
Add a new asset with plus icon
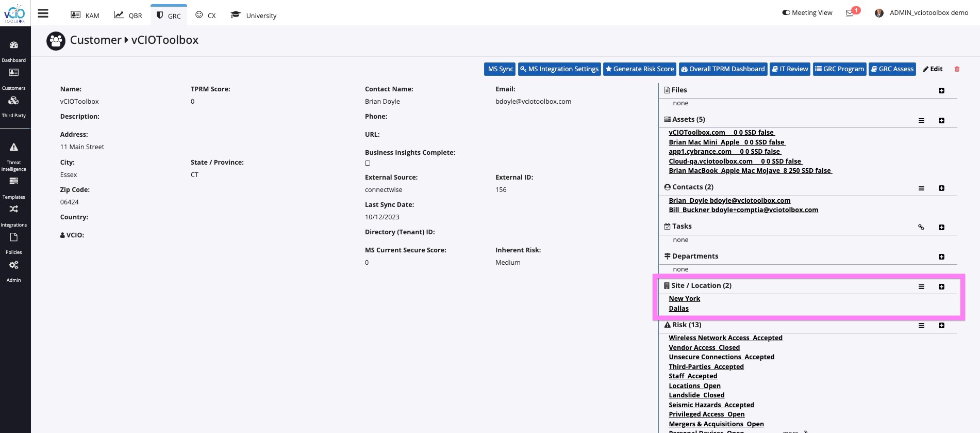[x=941, y=121]
